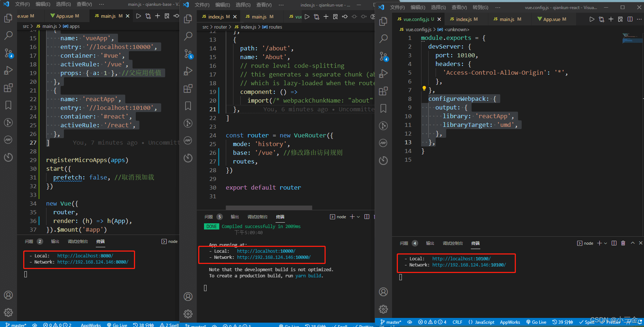644x327 pixels.
Task: Open Accounts icon in the middle qiankun-vue window
Action: click(188, 297)
